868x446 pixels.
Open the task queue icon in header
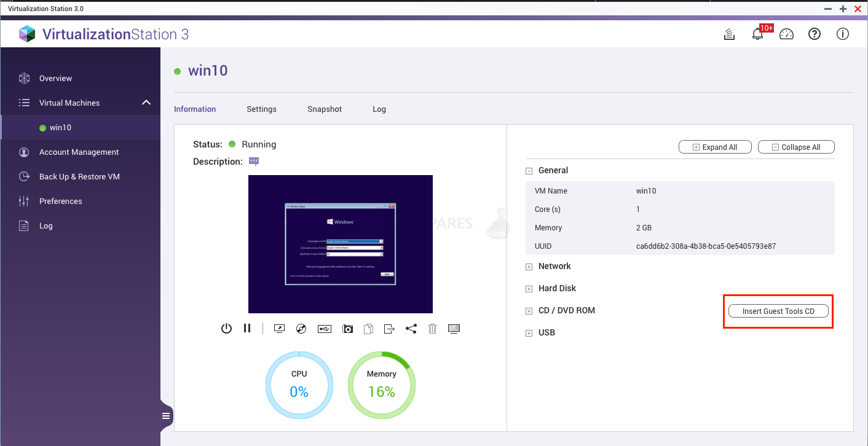click(729, 34)
